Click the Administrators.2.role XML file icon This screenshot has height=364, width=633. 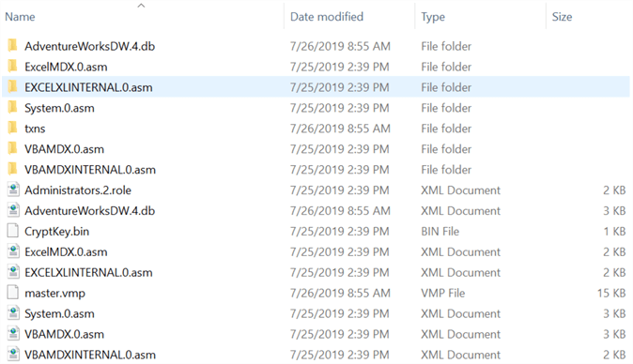tap(13, 190)
